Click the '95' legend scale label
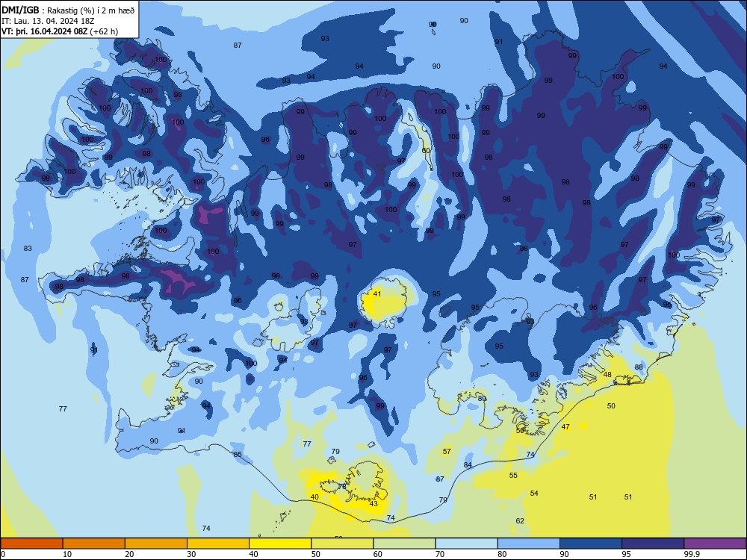The image size is (747, 560). (627, 554)
